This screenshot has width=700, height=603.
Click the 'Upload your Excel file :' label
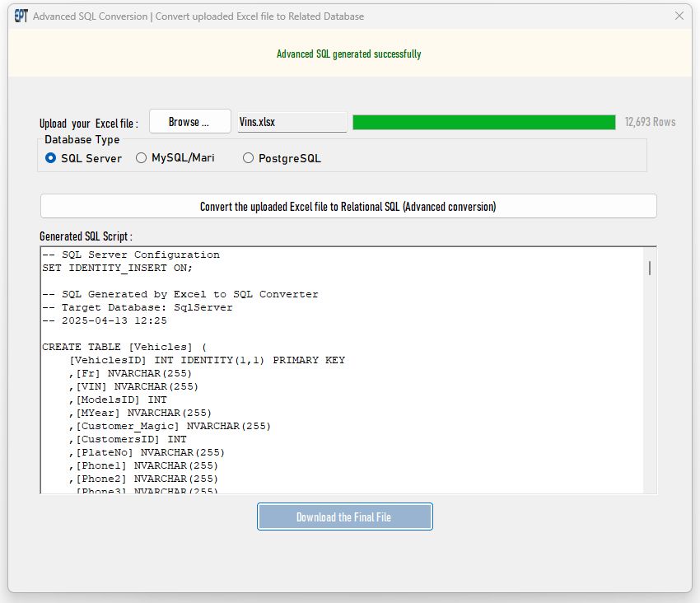(89, 124)
